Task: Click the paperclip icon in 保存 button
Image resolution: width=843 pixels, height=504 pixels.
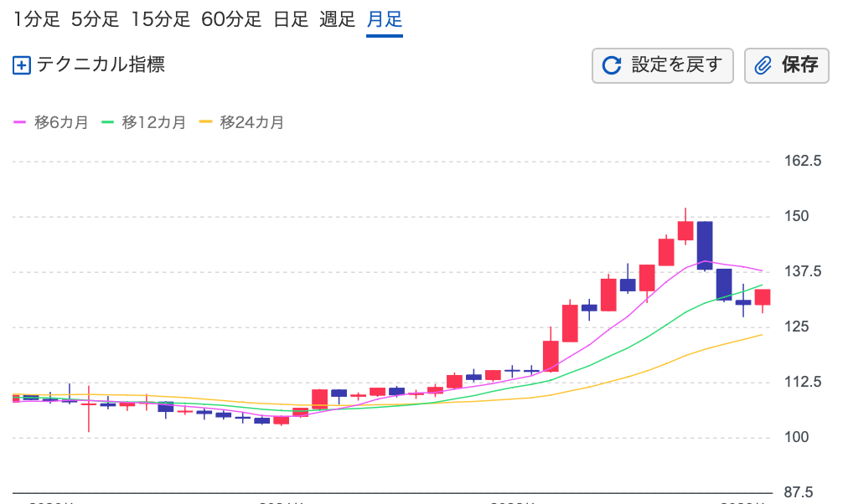Action: [x=763, y=65]
